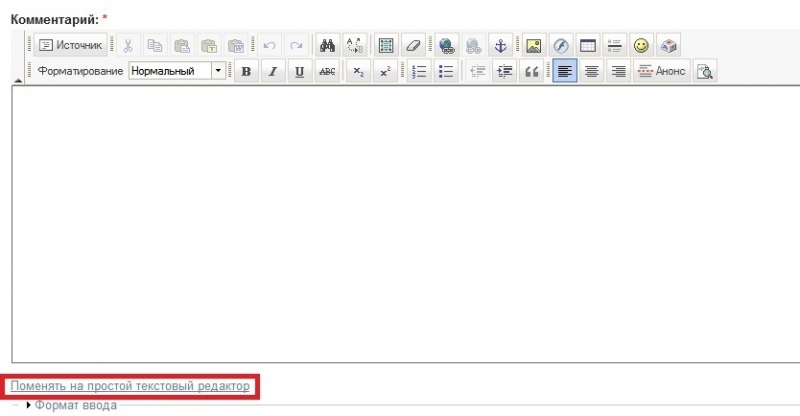Image resolution: width=800 pixels, height=416 pixels.
Task: Insert an anchor with the anchor icon
Action: (501, 45)
